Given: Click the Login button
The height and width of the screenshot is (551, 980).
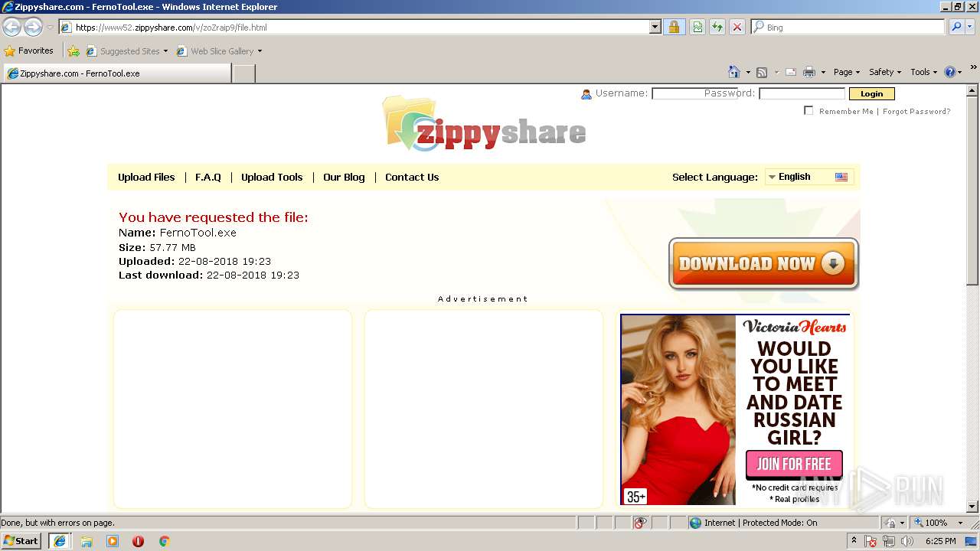Looking at the screenshot, I should point(871,93).
